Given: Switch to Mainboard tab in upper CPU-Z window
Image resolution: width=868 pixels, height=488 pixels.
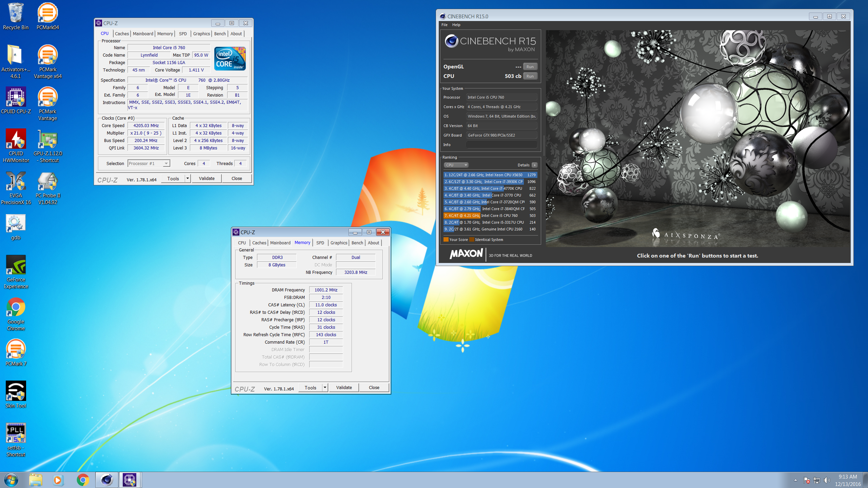Looking at the screenshot, I should [143, 34].
